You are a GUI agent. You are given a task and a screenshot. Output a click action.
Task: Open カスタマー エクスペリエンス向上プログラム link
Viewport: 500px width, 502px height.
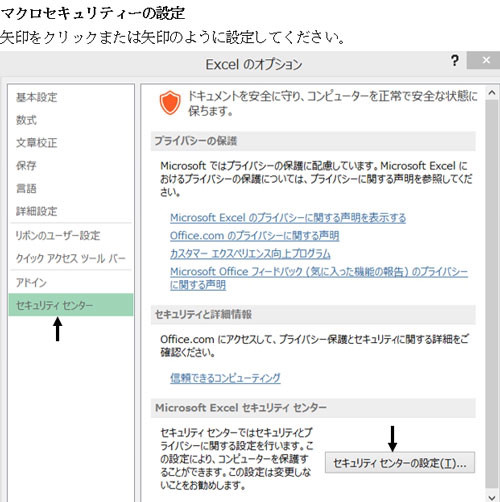pos(250,254)
